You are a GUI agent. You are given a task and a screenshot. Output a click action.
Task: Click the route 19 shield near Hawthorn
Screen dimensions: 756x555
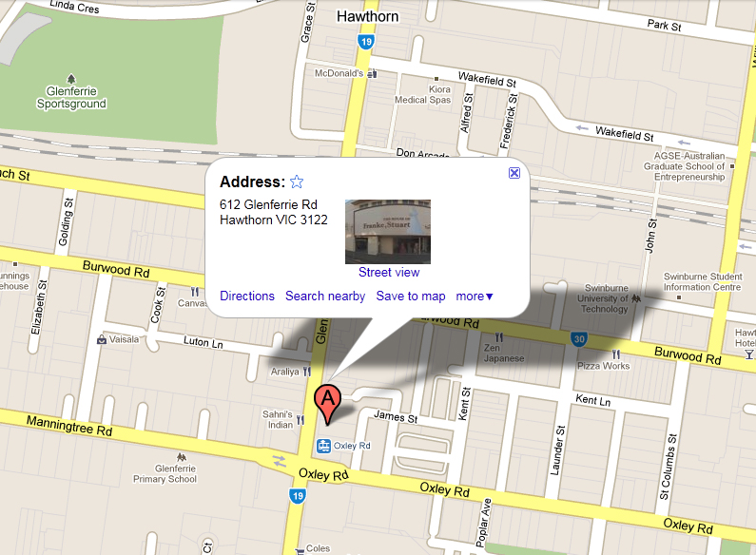(366, 42)
